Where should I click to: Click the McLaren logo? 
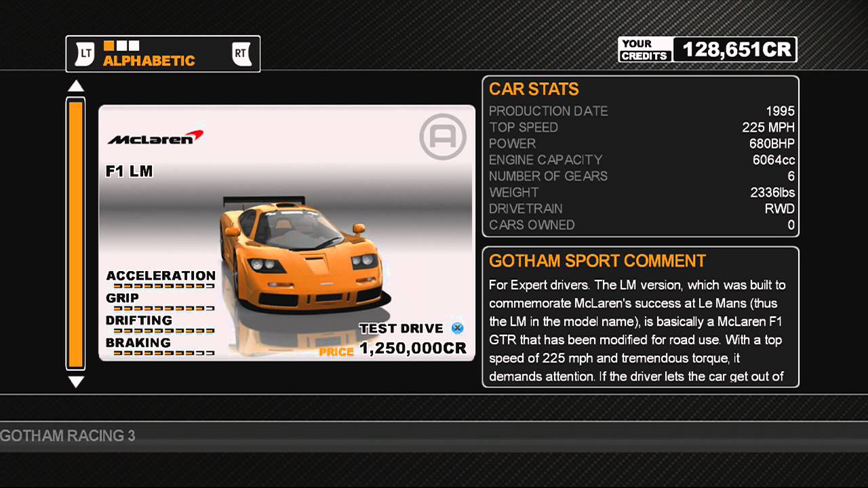155,137
